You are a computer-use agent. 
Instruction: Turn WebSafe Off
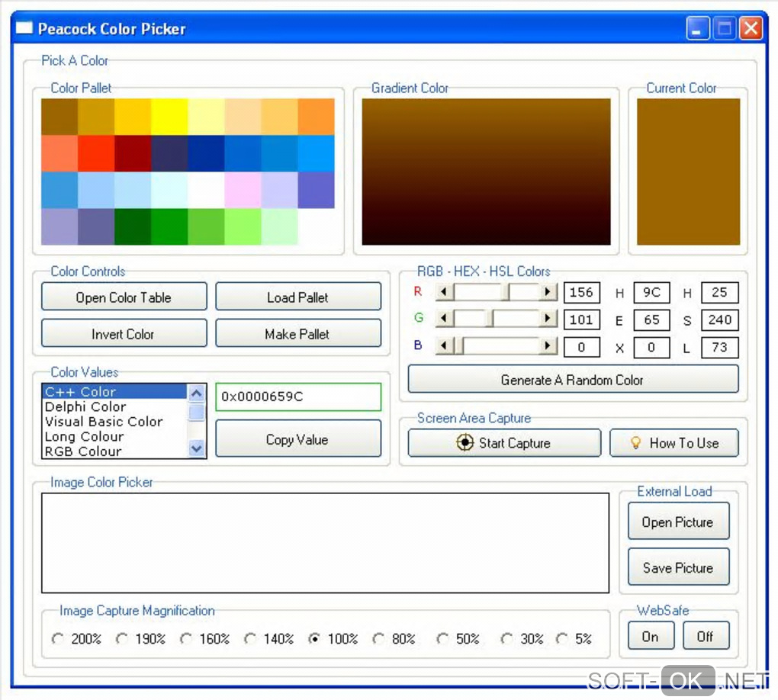click(x=706, y=636)
